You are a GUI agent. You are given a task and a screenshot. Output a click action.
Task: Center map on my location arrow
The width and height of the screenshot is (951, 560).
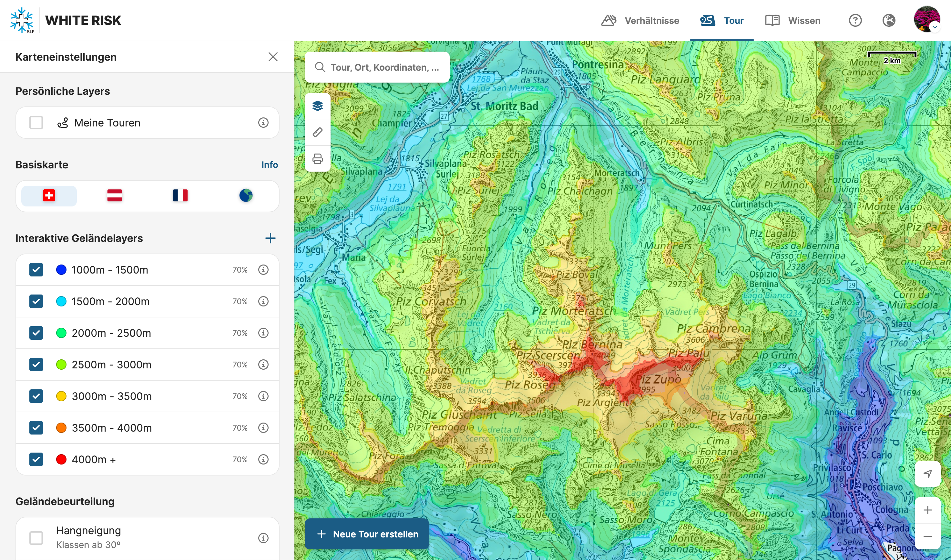(927, 474)
